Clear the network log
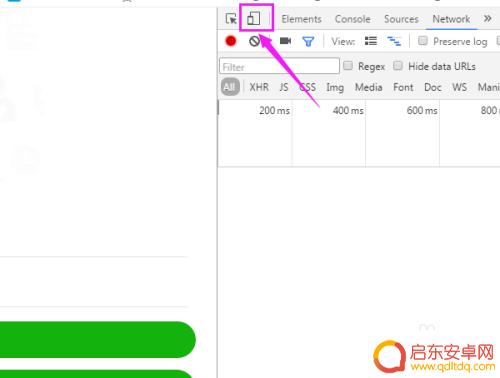This screenshot has height=378, width=500. [x=254, y=41]
